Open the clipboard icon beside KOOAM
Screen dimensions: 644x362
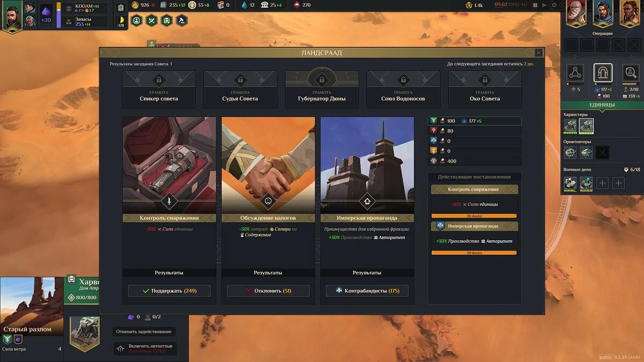coord(121,8)
